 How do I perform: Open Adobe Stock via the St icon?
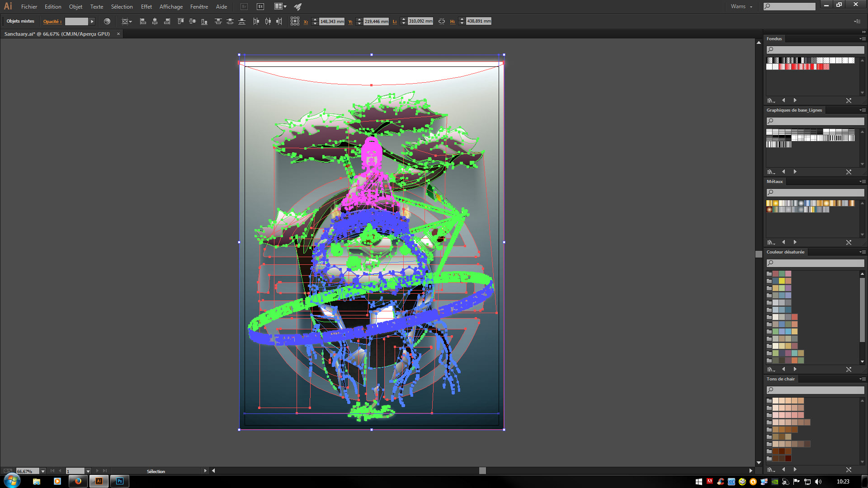260,6
